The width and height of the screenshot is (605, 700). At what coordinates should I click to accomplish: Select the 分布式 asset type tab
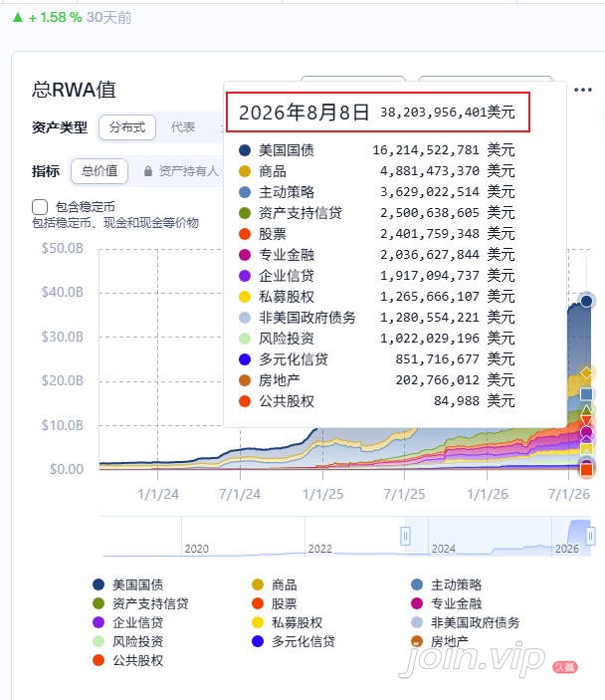(127, 127)
